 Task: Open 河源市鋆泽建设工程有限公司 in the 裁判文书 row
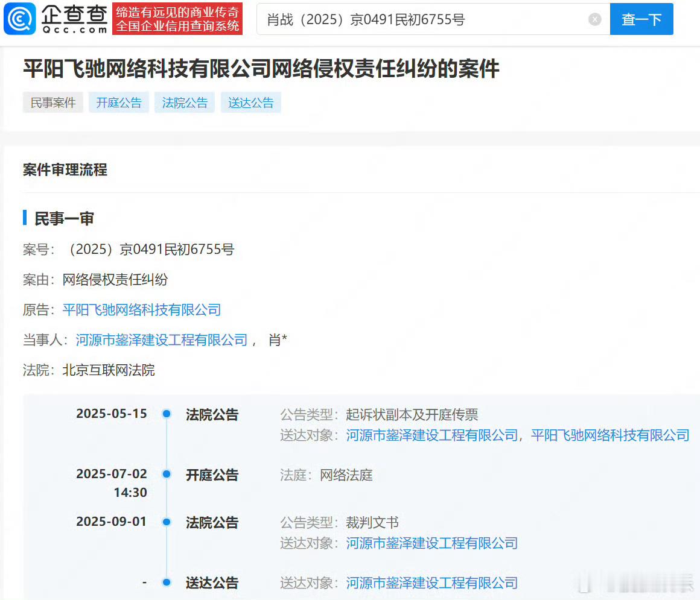tap(432, 543)
